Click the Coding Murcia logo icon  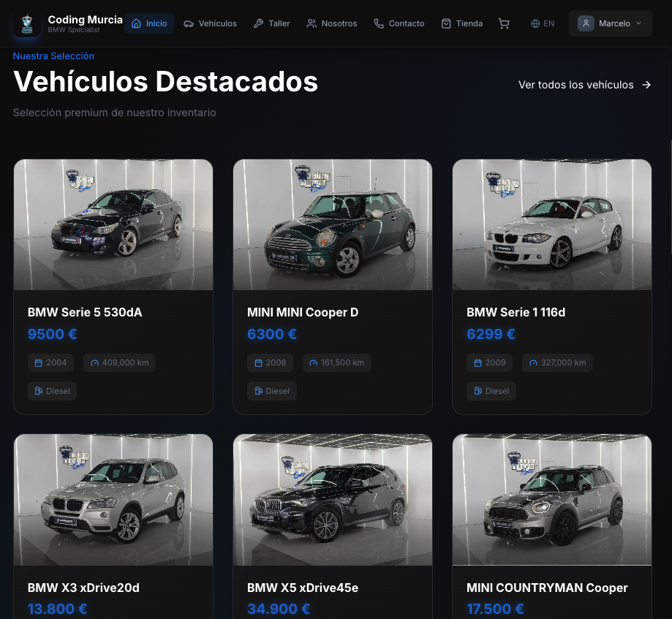coord(27,23)
